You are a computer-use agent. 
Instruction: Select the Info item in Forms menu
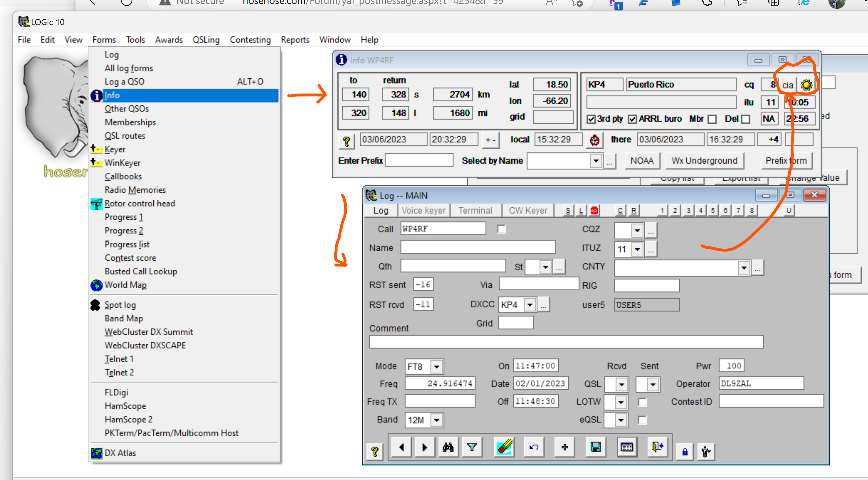click(184, 95)
